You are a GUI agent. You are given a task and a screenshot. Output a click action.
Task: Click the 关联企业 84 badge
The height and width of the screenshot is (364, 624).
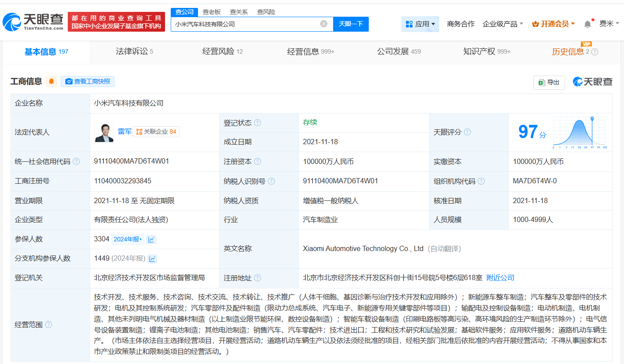pos(156,132)
